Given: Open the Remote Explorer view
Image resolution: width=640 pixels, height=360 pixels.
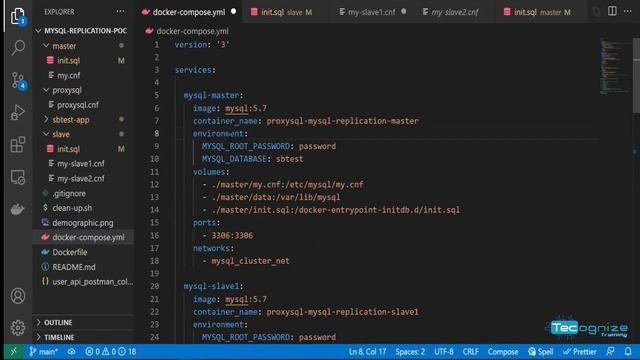Looking at the screenshot, I should pyautogui.click(x=18, y=177).
